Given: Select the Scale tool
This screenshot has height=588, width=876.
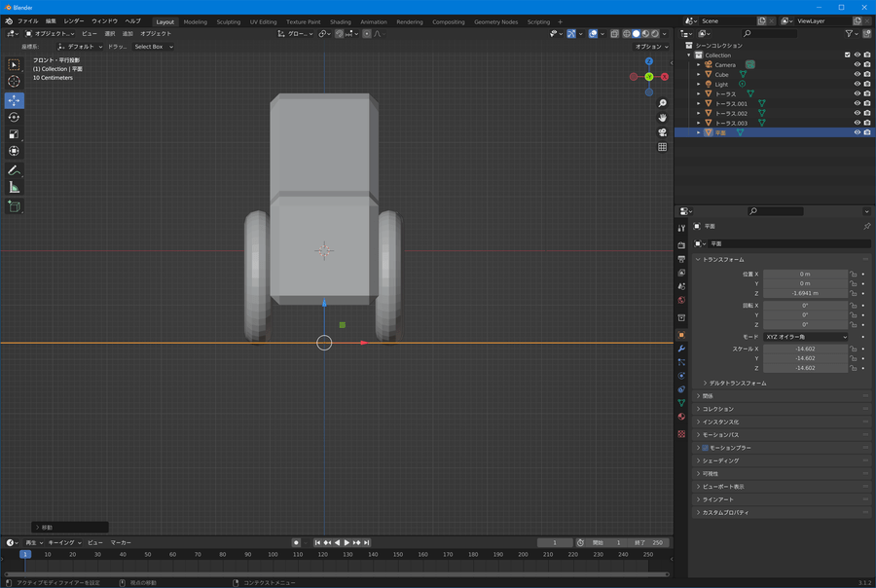Looking at the screenshot, I should pyautogui.click(x=14, y=134).
